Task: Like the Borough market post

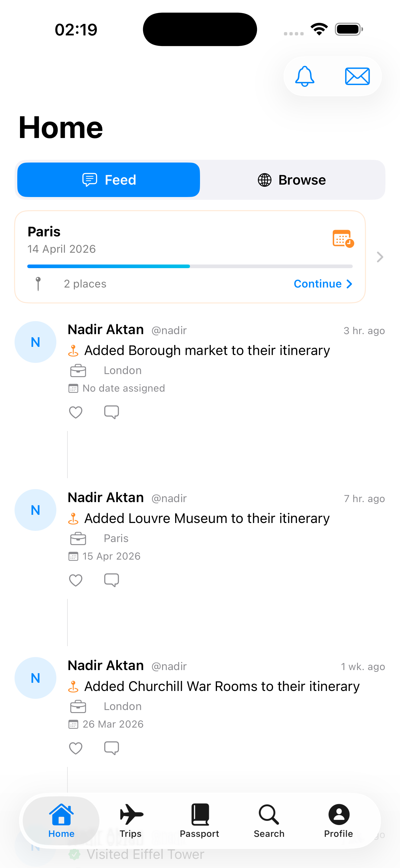Action: pyautogui.click(x=75, y=412)
